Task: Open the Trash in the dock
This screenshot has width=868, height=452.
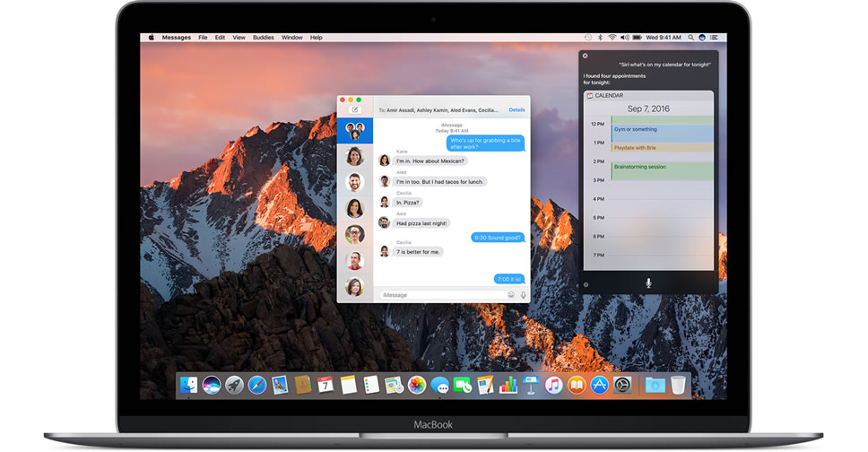Action: click(x=678, y=385)
